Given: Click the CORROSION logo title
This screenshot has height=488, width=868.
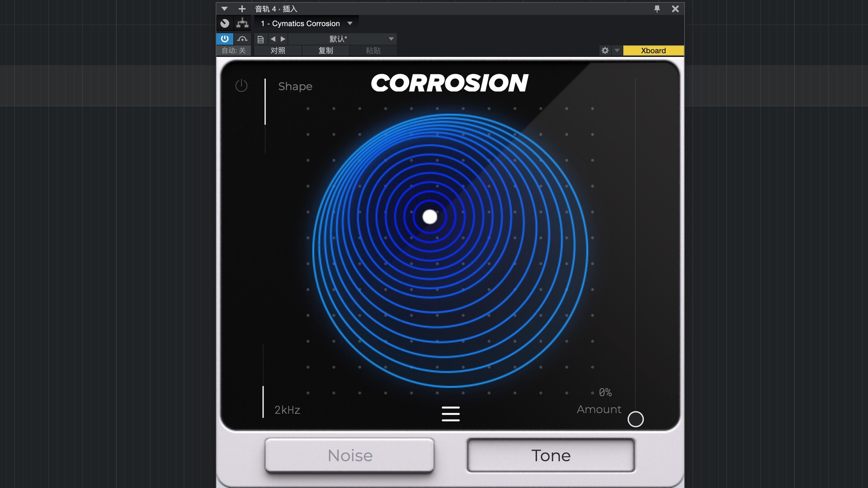Looking at the screenshot, I should click(450, 83).
